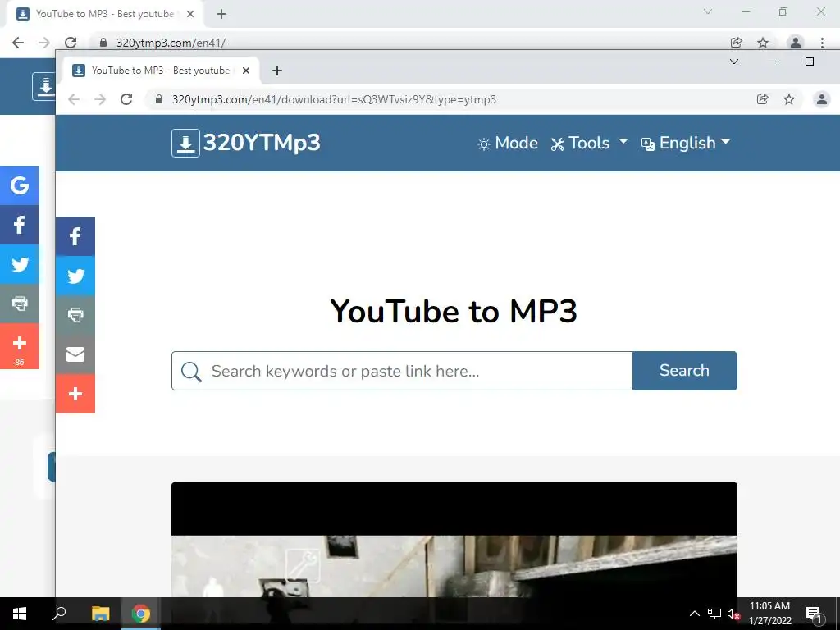
Task: Expand the English language dropdown
Action: (687, 143)
